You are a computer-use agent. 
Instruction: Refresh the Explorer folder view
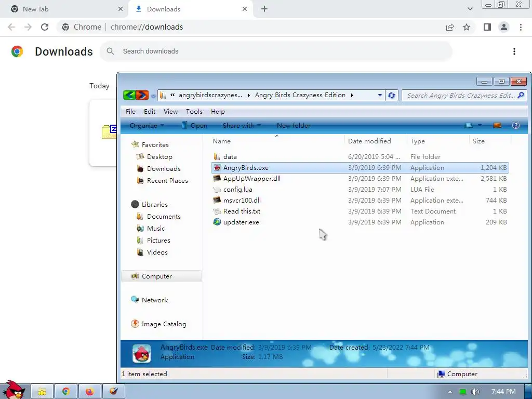[392, 96]
